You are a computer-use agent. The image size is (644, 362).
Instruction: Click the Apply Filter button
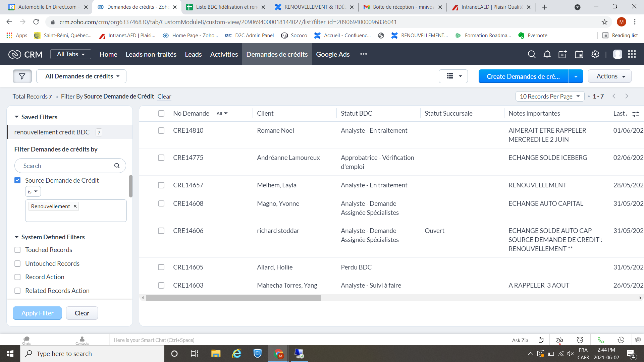37,313
